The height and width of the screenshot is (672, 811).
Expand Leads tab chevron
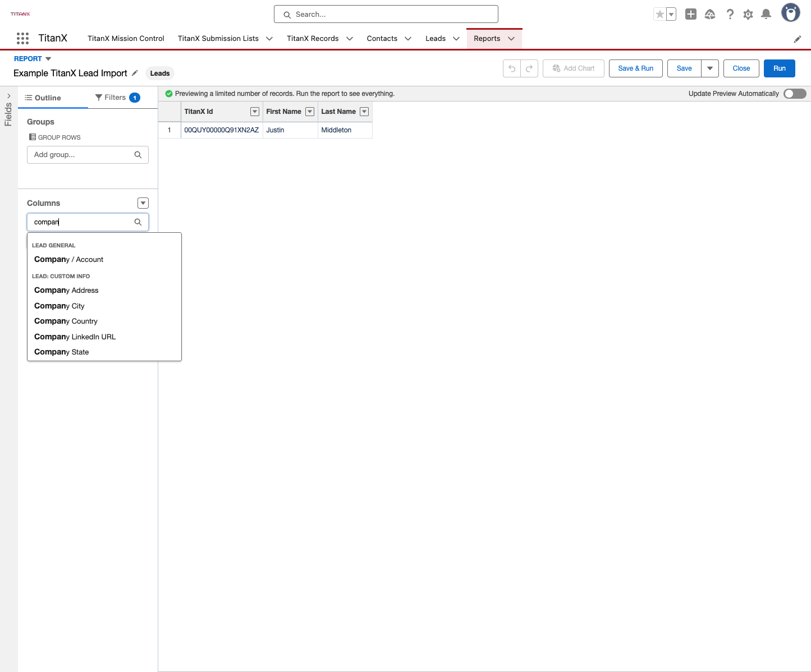click(456, 39)
